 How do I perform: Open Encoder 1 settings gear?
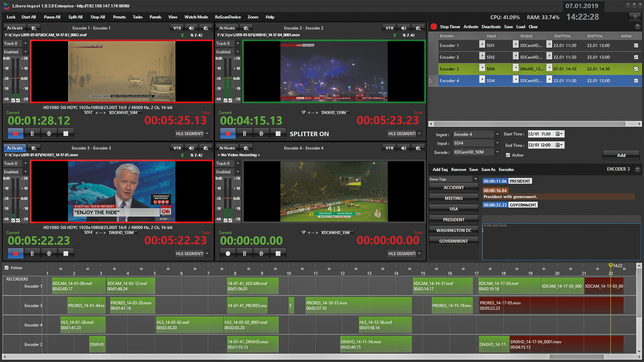point(34,28)
